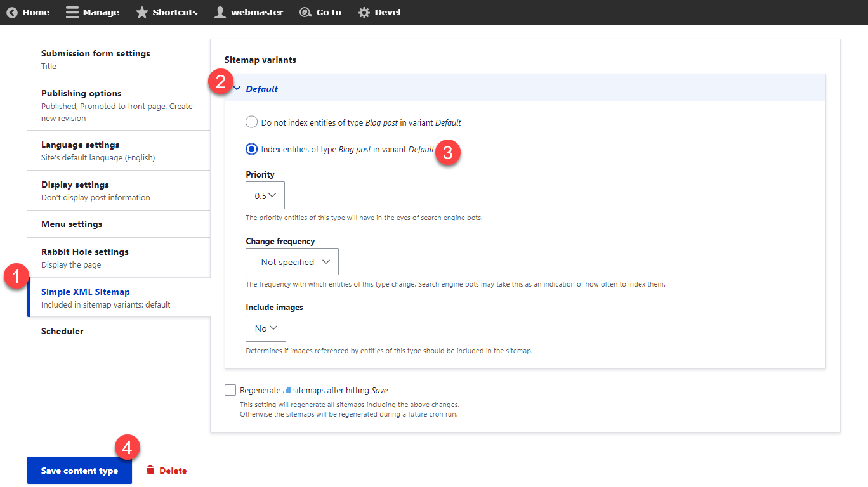Click the red trash icon beside Delete
Screen dimensions: 868x487
pos(150,471)
